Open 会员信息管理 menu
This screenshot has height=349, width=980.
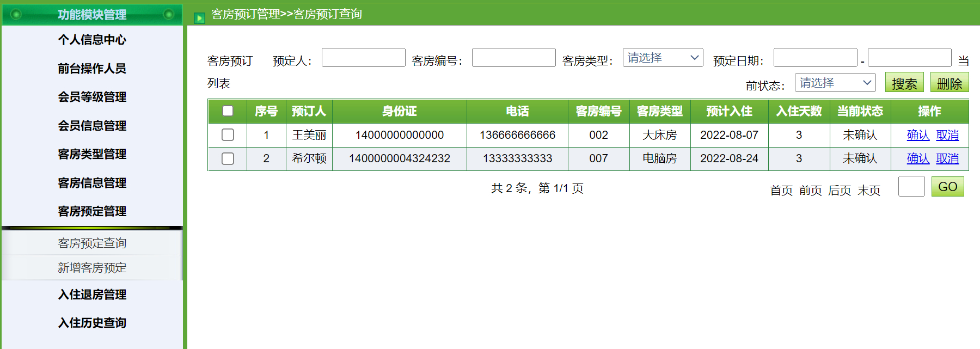[x=92, y=126]
